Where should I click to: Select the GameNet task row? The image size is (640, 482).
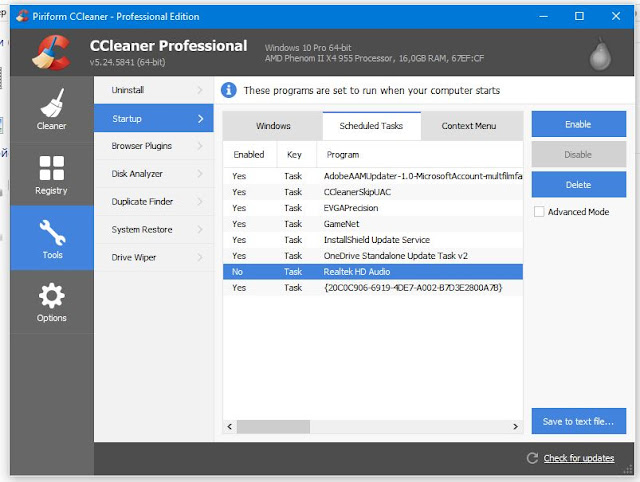tap(373, 224)
